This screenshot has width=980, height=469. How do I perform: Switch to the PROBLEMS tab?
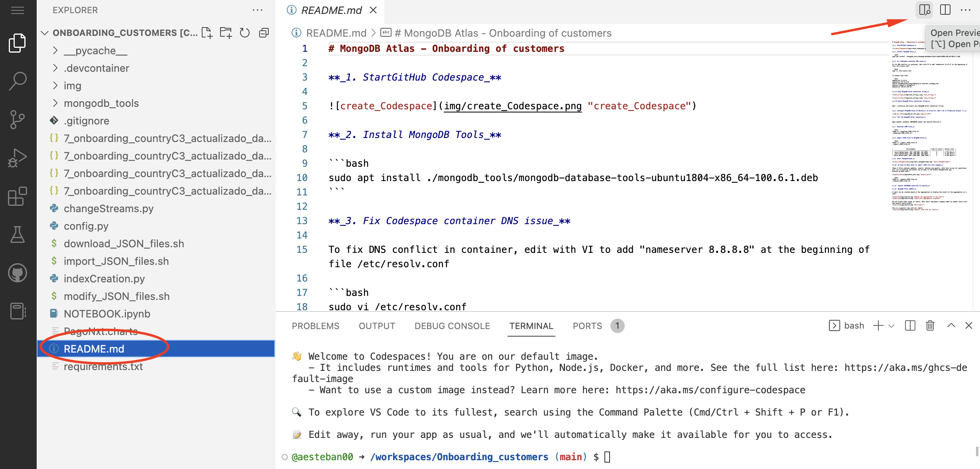tap(315, 326)
